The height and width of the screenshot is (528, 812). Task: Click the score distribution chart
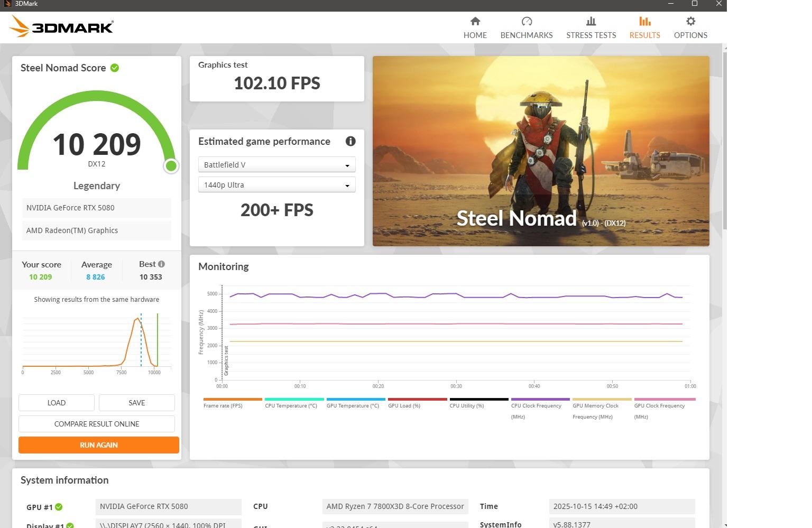(x=97, y=343)
